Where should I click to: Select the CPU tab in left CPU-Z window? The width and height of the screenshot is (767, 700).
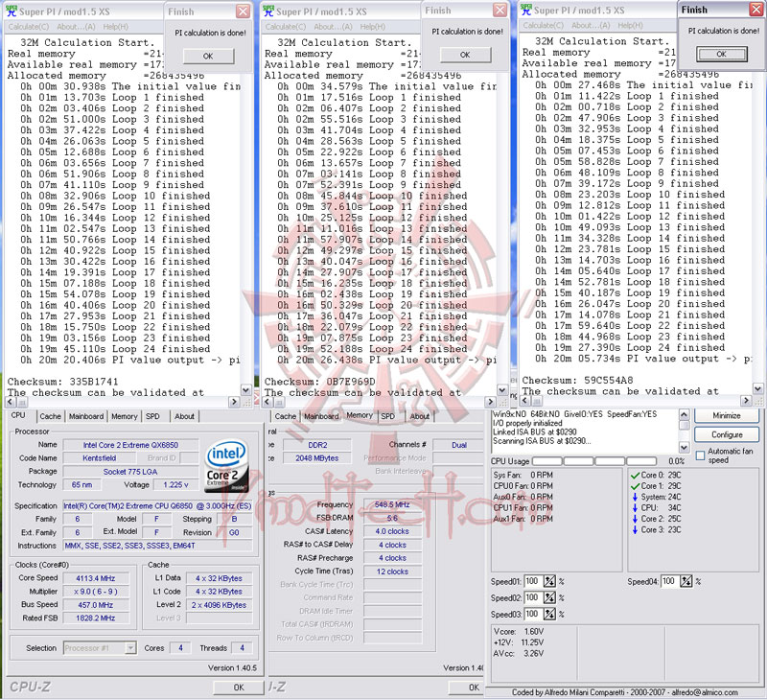pyautogui.click(x=18, y=415)
